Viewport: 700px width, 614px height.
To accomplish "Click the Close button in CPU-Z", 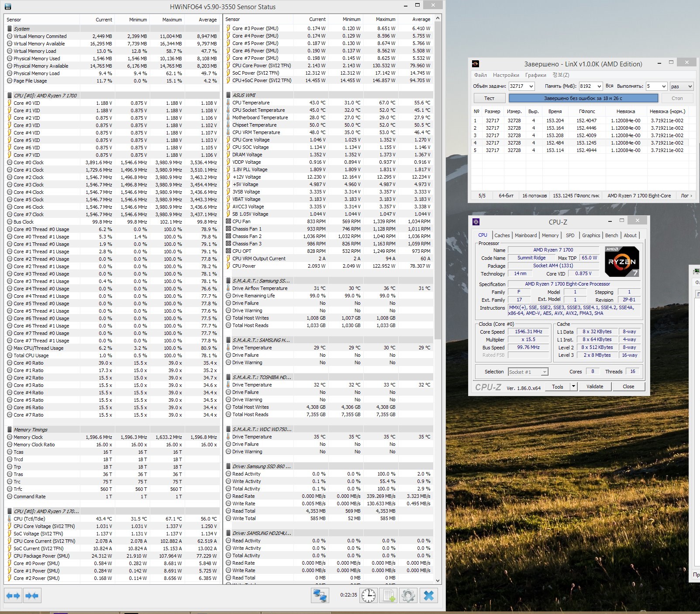I will (628, 386).
